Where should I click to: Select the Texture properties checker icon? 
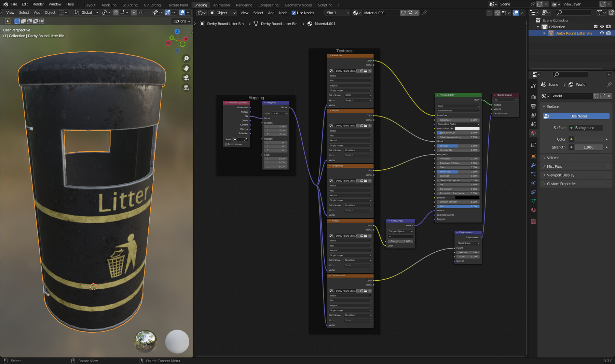point(533,221)
